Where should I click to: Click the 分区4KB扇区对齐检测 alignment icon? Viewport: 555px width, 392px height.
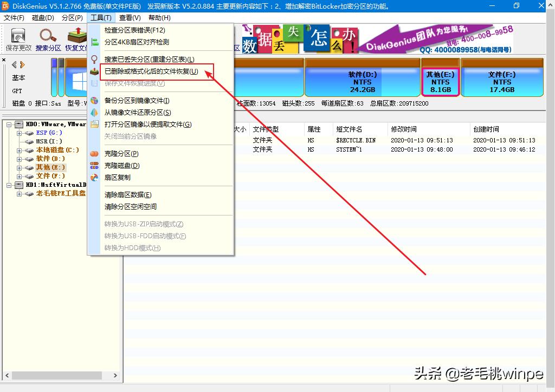pyautogui.click(x=96, y=42)
